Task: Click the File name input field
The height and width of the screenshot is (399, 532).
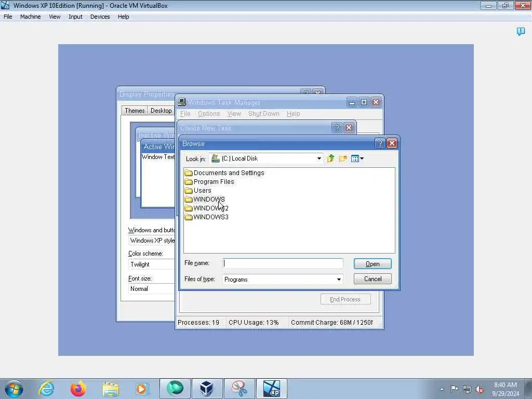Action: 283,263
